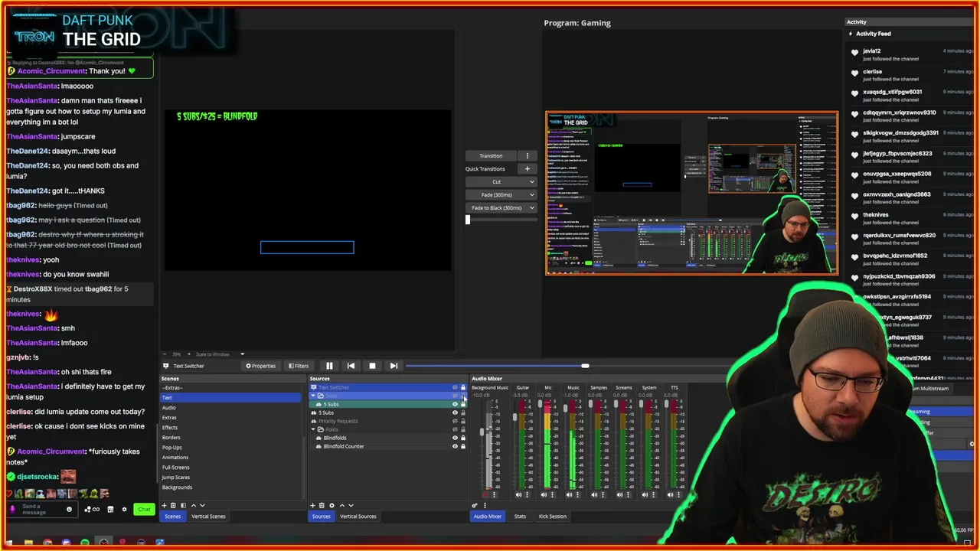Toggle visibility of highlighted green 5 Subs source
This screenshot has height=551, width=980.
455,404
